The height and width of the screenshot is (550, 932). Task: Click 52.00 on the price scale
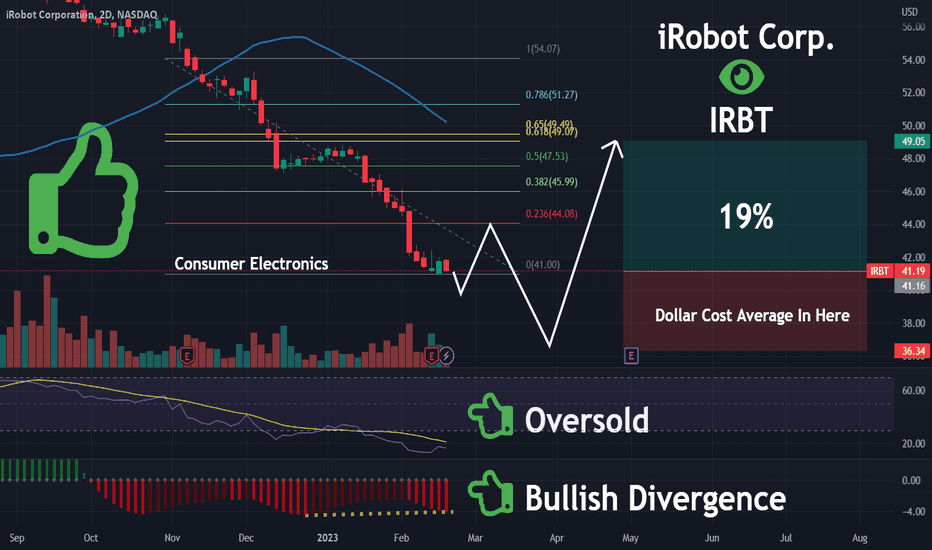point(914,92)
